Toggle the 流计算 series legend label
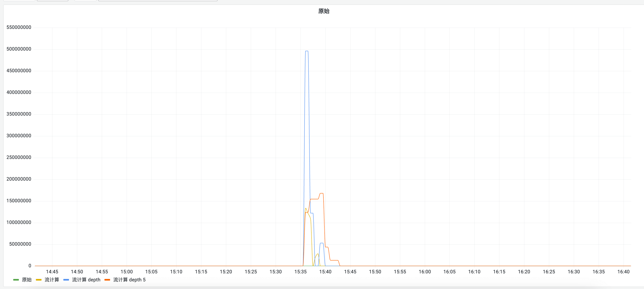This screenshot has width=644, height=289. tap(52, 280)
